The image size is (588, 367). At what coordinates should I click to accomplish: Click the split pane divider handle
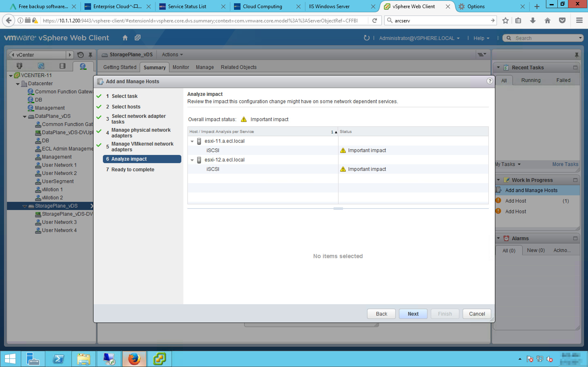point(338,209)
